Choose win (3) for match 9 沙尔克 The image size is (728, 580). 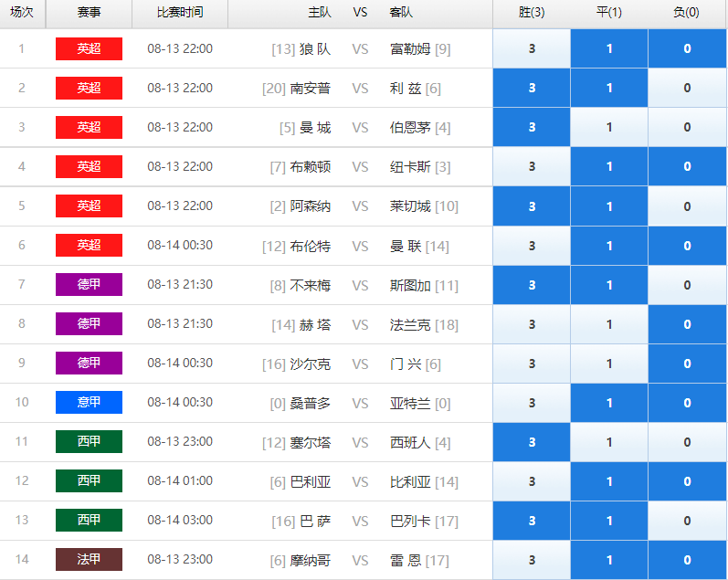point(532,364)
